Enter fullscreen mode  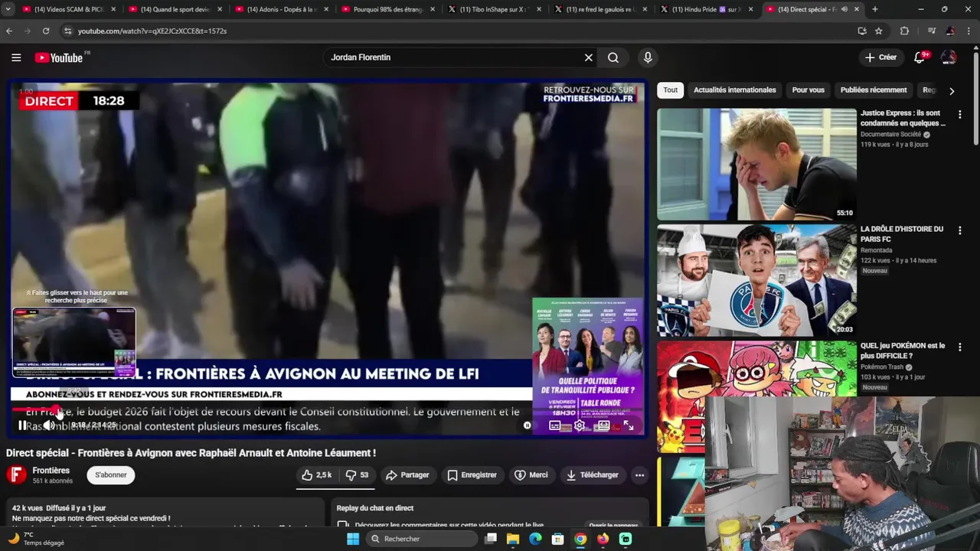(629, 425)
